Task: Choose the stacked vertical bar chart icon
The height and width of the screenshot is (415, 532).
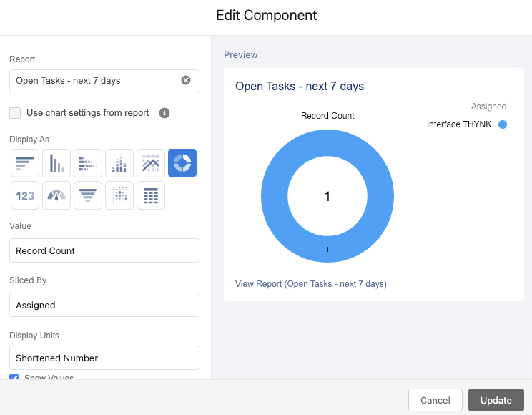Action: (119, 163)
